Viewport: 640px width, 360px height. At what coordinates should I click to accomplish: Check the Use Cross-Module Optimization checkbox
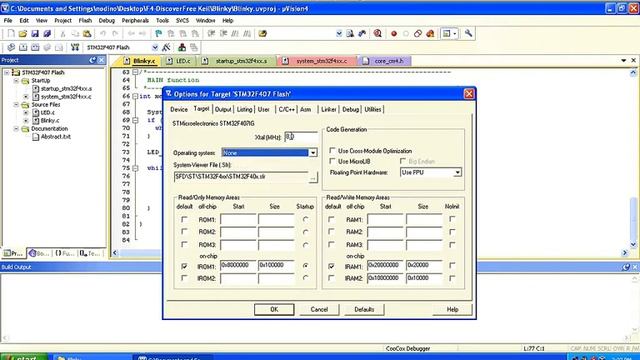point(332,151)
